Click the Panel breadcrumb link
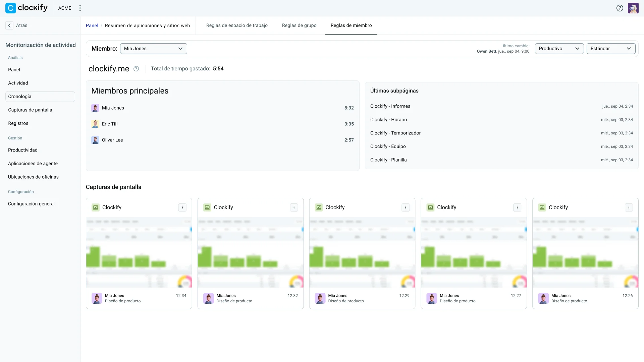Screen dimensions: 644x362 pyautogui.click(x=92, y=25)
